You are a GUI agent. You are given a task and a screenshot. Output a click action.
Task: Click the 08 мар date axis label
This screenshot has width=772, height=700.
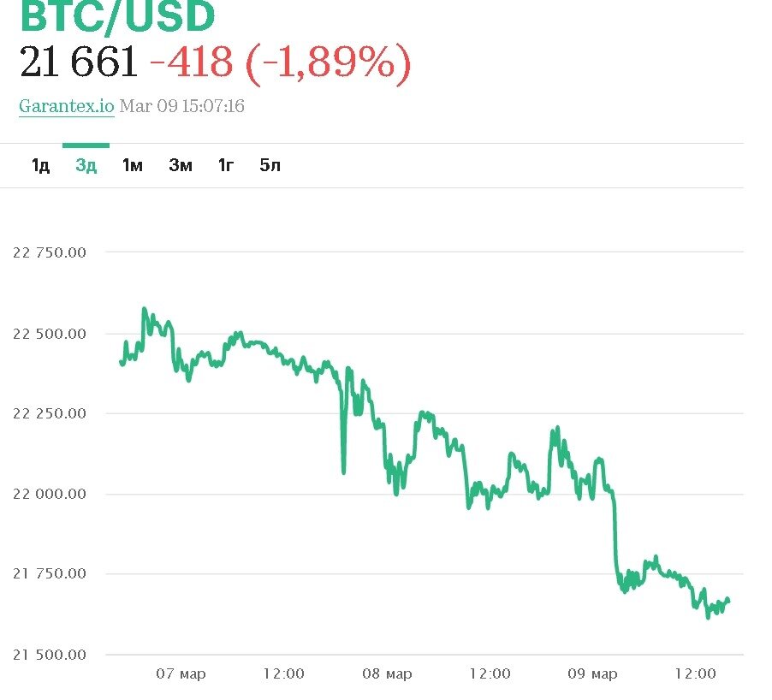point(387,674)
